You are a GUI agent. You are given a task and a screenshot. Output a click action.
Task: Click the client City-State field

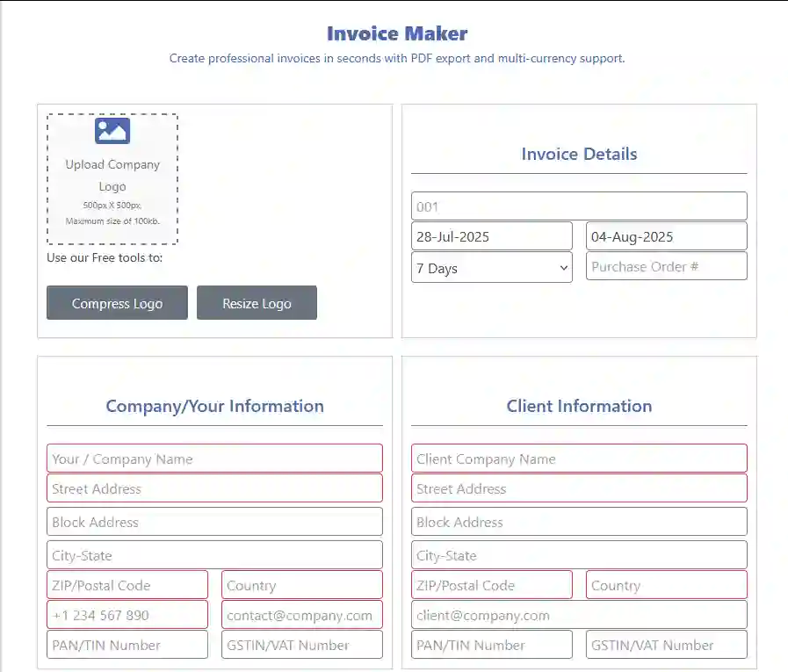[x=579, y=555]
